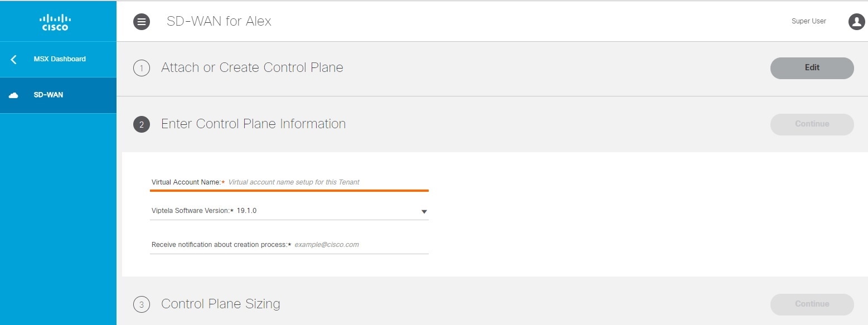The height and width of the screenshot is (325, 868).
Task: Click the Cisco logo
Action: pyautogui.click(x=55, y=22)
